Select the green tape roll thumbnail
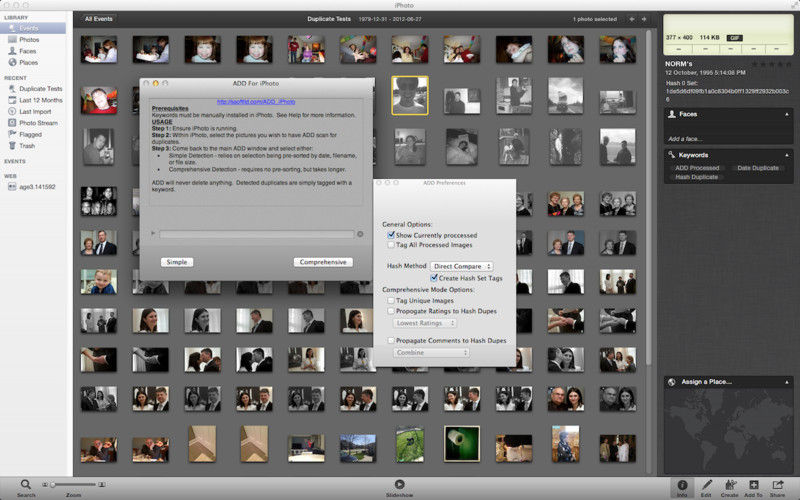 461,443
